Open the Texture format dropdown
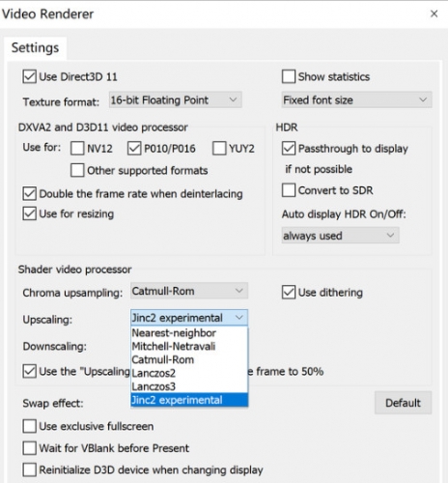This screenshot has width=448, height=483. [175, 100]
